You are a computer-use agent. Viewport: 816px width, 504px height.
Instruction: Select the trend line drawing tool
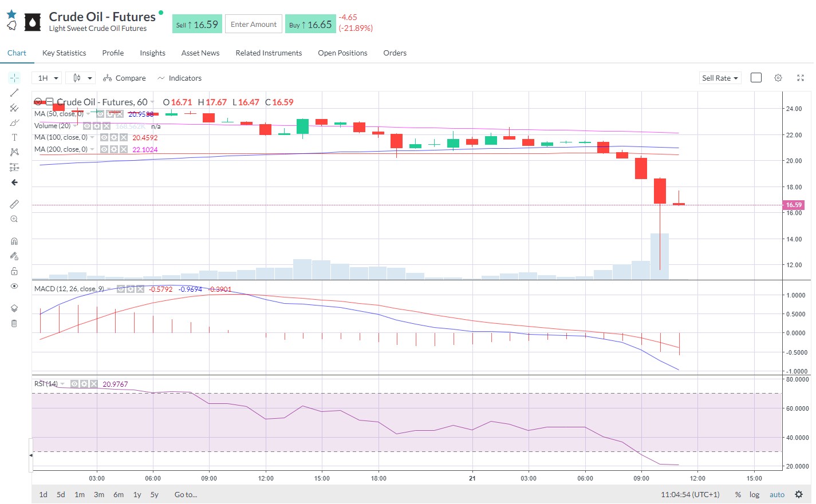(x=14, y=93)
